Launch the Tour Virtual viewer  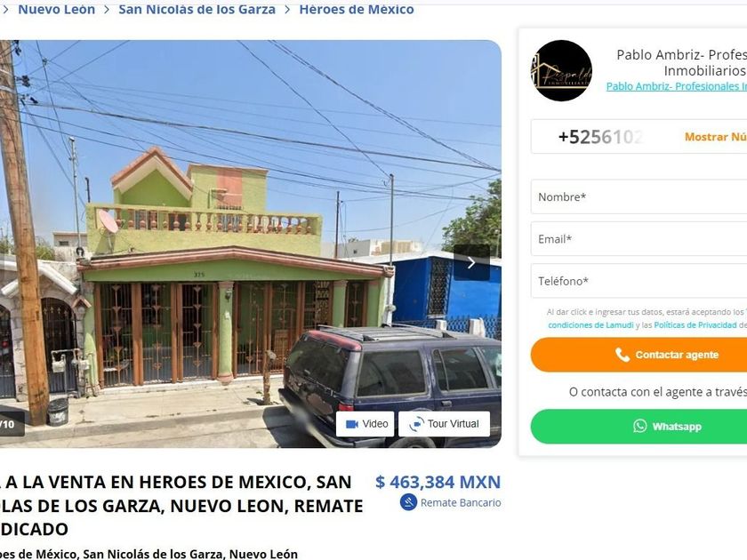click(x=444, y=424)
